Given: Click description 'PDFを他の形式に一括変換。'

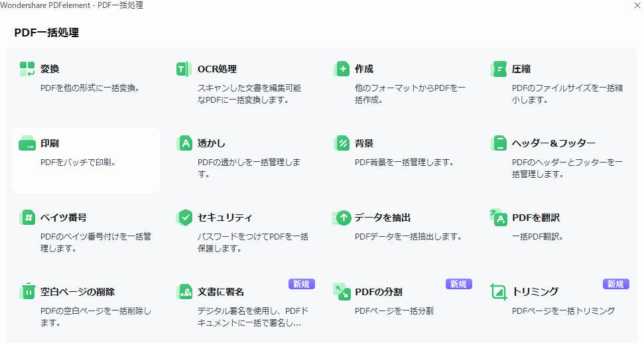Looking at the screenshot, I should point(90,88).
